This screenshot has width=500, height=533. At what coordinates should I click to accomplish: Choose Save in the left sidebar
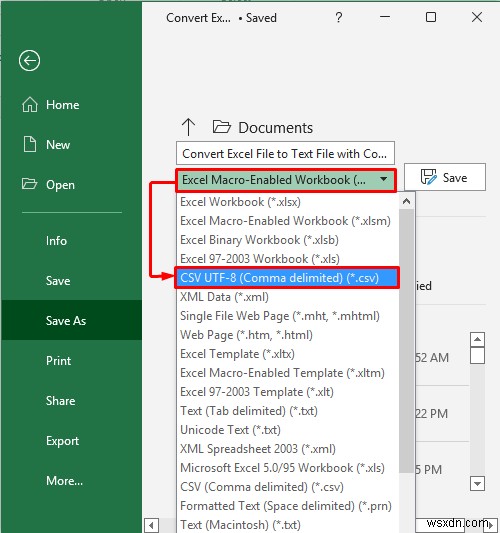tap(71, 281)
